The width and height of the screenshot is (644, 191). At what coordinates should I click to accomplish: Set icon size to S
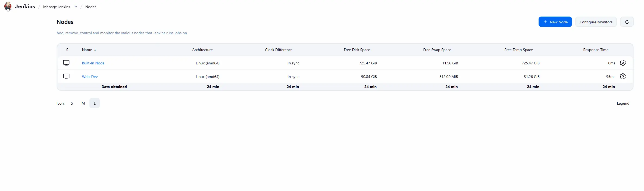(72, 103)
